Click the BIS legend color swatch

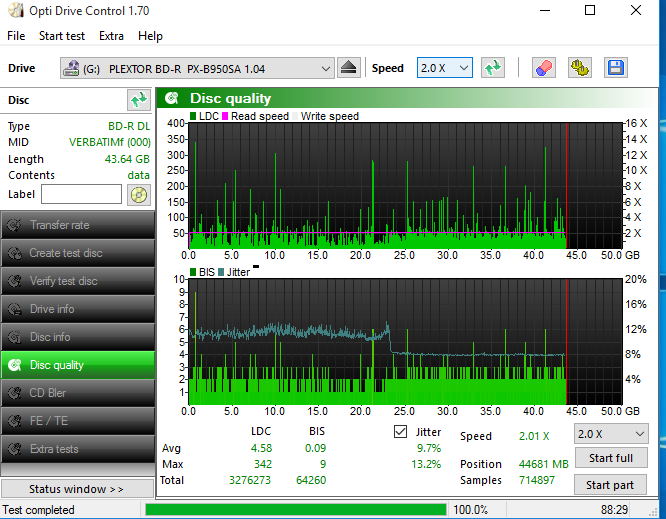point(193,272)
